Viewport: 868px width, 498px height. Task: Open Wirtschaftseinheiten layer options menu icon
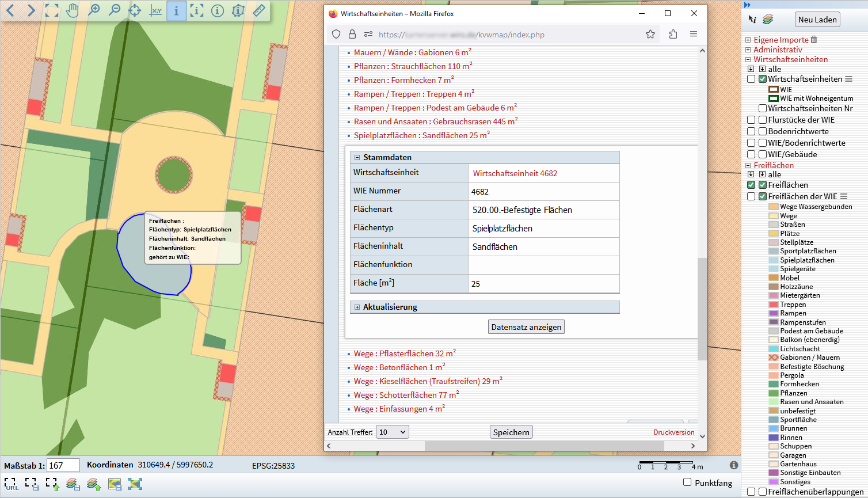click(x=848, y=79)
